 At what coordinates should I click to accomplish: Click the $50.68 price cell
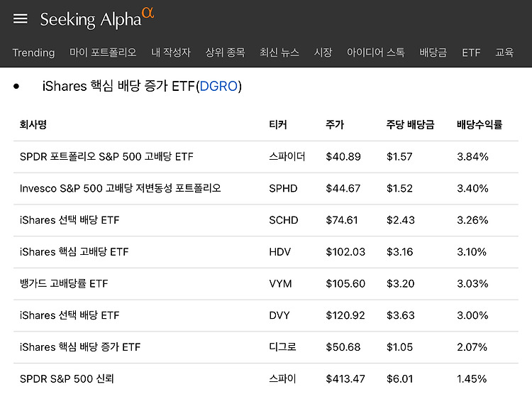click(343, 347)
